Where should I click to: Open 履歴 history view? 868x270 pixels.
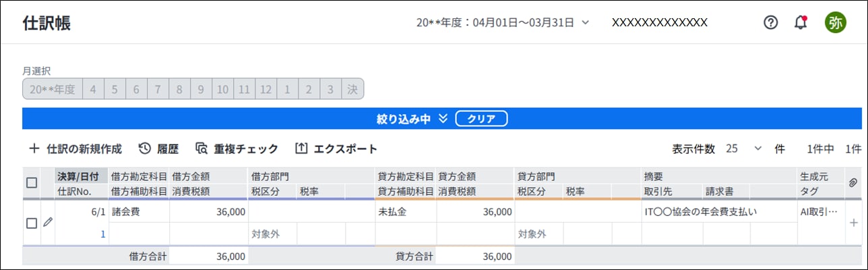pyautogui.click(x=158, y=148)
